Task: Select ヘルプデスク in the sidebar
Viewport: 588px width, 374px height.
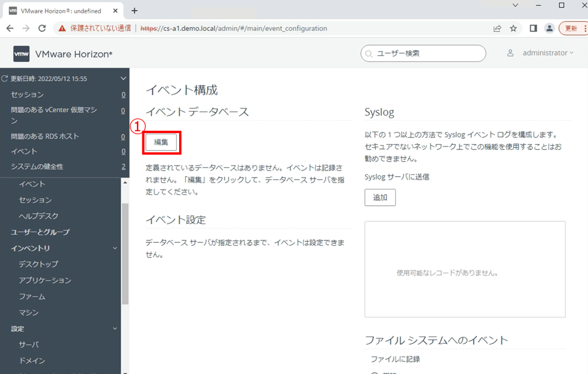Action: 38,216
